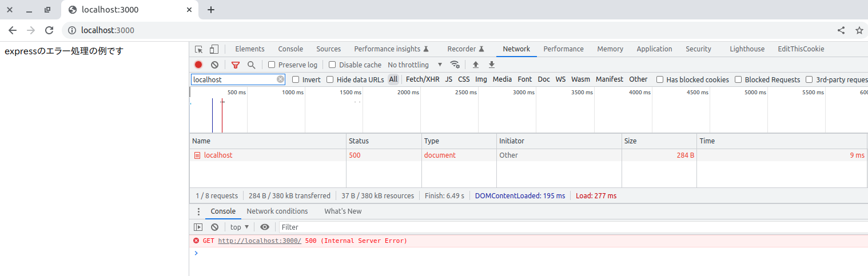Image resolution: width=868 pixels, height=276 pixels.
Task: Reload the page in browser toolbar
Action: (x=49, y=30)
